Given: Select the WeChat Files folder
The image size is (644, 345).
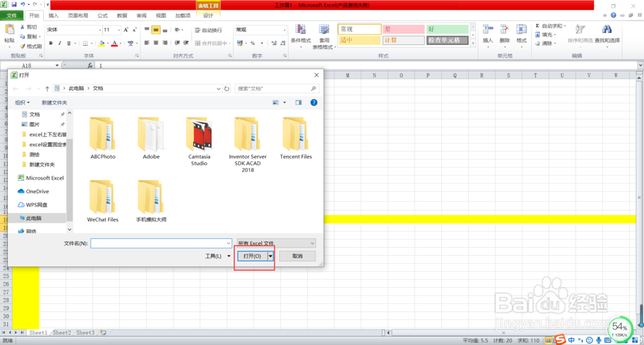Looking at the screenshot, I should (x=102, y=201).
